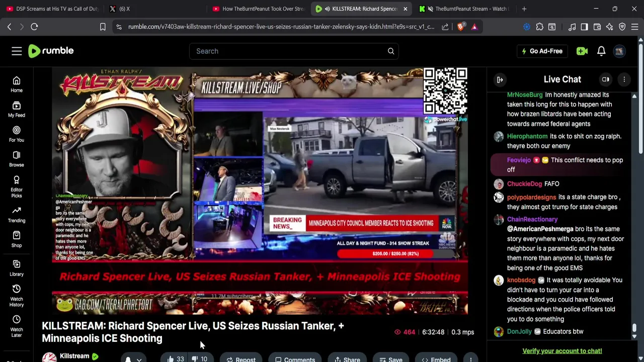Click the Go Ad-Free button

[x=542, y=51]
